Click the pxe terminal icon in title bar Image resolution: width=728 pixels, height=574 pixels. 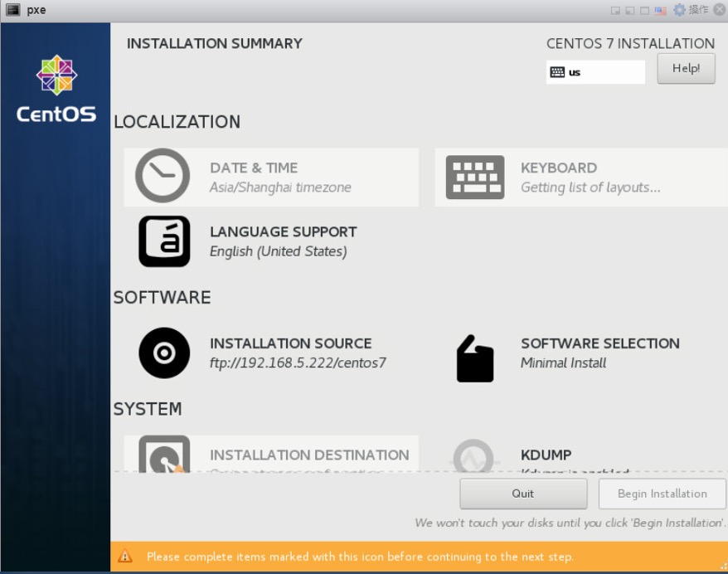pos(12,10)
